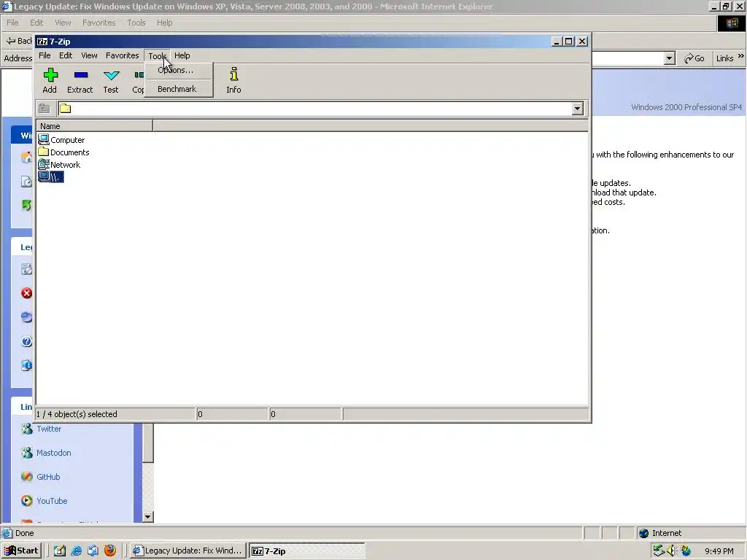Click the green arrow icon in the left sidebar
This screenshot has width=747, height=560.
click(27, 205)
